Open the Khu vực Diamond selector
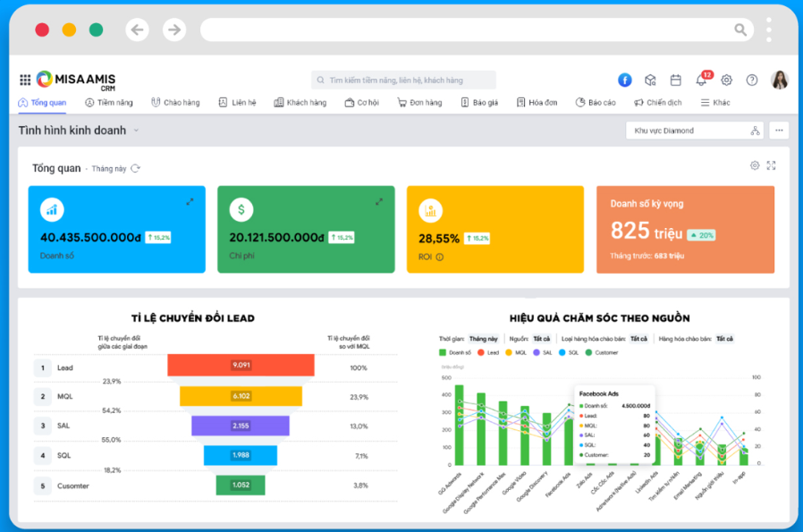Viewport: 803px width, 532px height. coord(694,131)
